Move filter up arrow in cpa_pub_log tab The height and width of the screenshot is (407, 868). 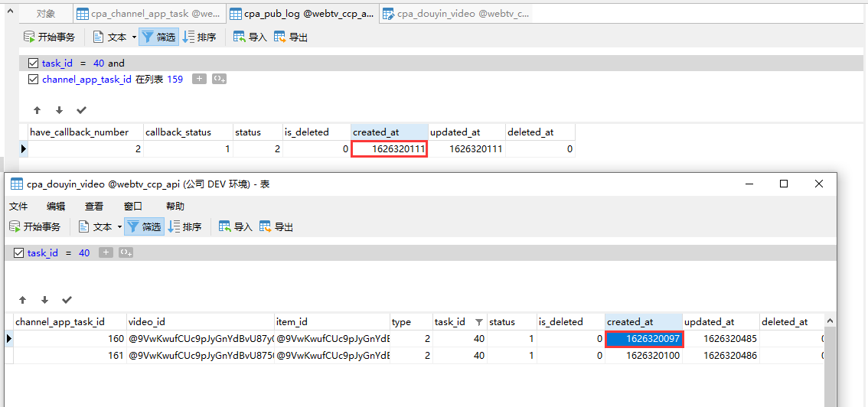coord(37,110)
